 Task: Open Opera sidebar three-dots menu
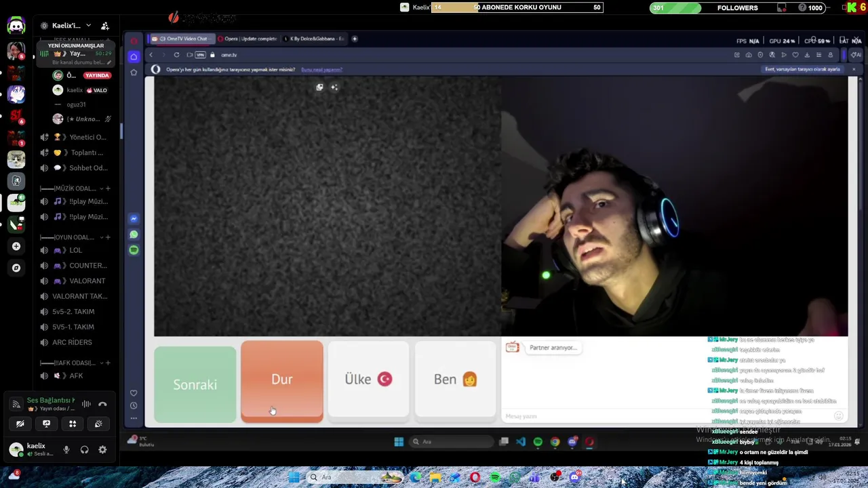134,418
